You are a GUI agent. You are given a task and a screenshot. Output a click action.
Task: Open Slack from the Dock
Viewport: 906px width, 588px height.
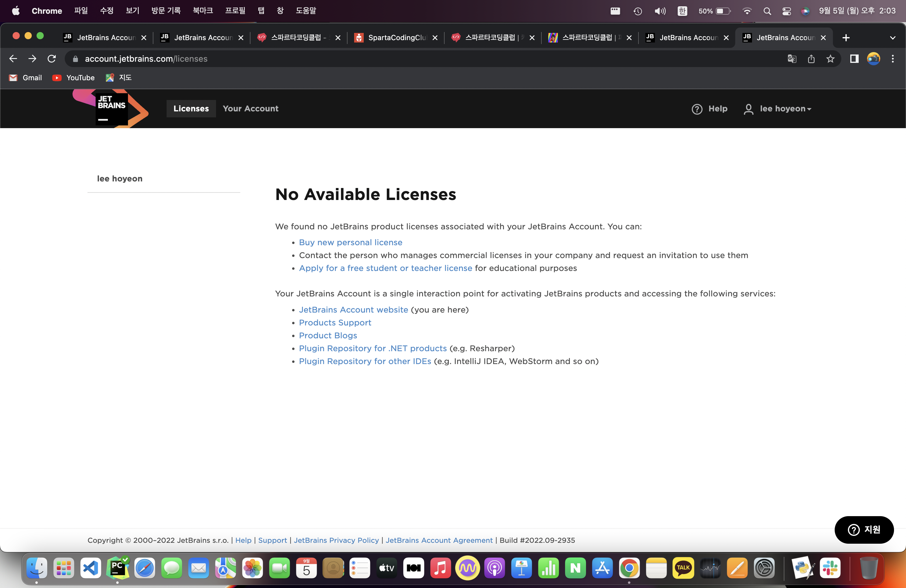[x=830, y=568]
